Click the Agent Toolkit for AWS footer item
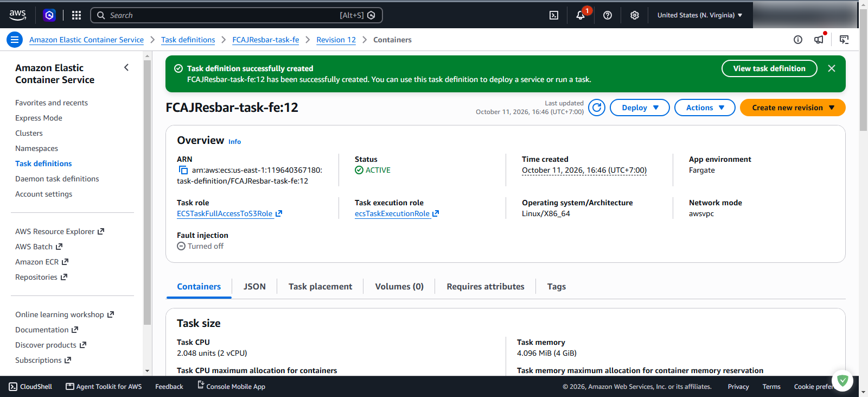 point(104,387)
